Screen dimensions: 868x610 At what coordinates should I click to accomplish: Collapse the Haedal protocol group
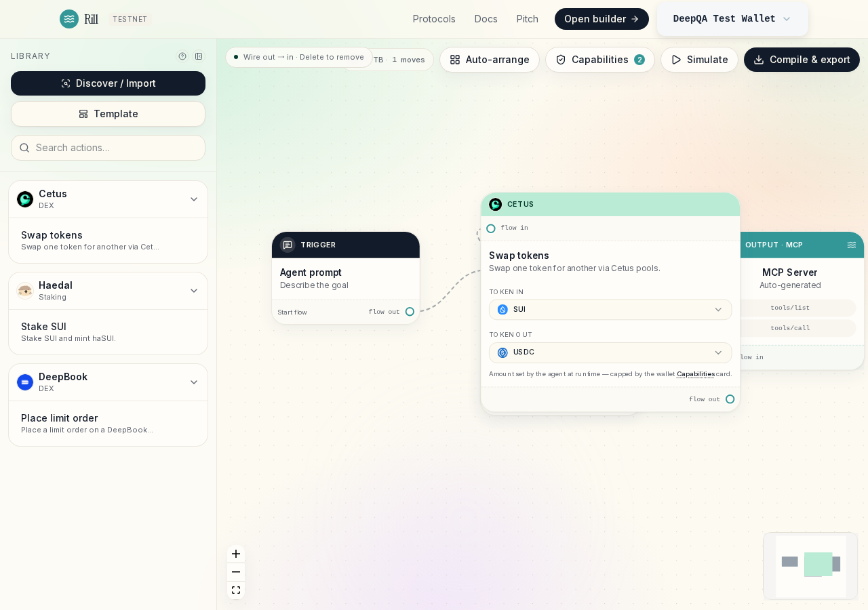(194, 291)
